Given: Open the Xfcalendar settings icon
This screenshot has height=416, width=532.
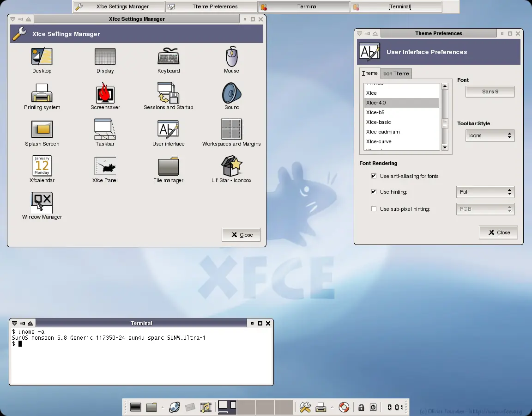Looking at the screenshot, I should point(42,166).
